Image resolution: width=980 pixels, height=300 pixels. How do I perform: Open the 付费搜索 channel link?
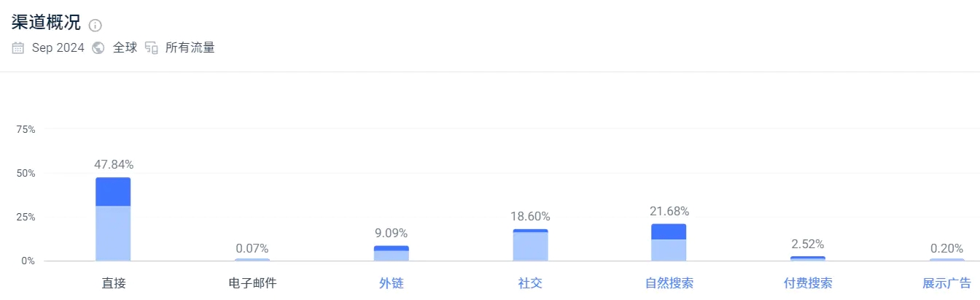click(x=808, y=283)
